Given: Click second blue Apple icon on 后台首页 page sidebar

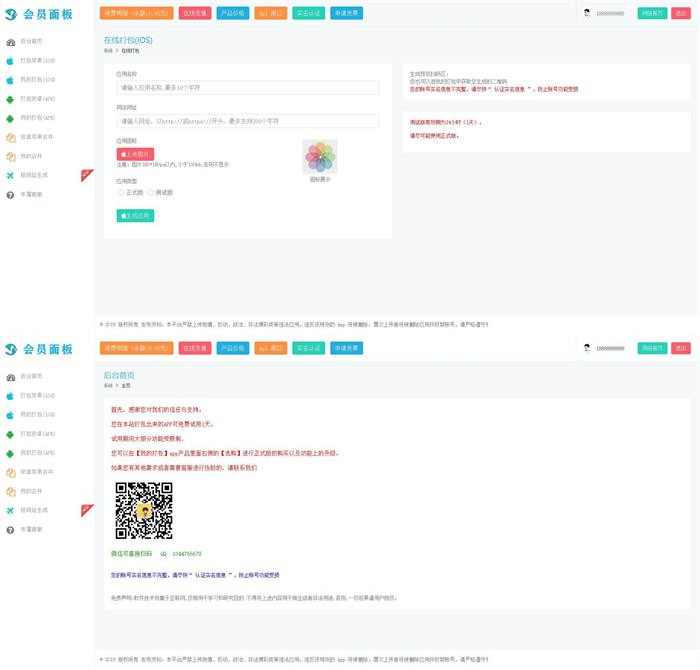Looking at the screenshot, I should pos(10,416).
